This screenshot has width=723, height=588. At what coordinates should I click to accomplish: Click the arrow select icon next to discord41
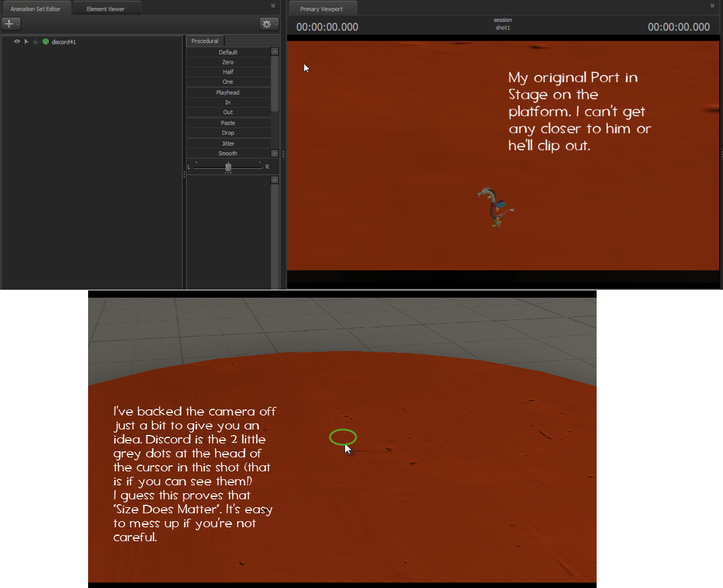click(26, 41)
